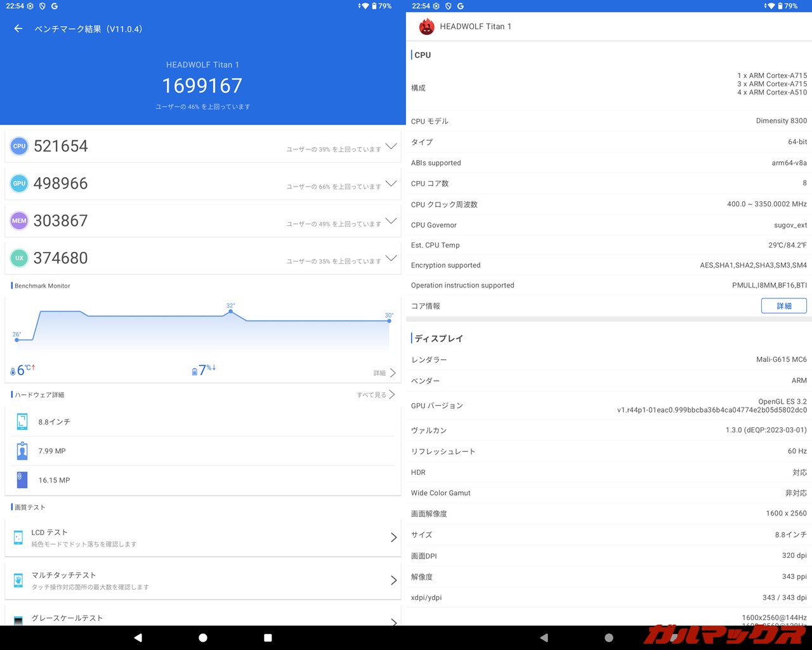Tap the MEM score badge icon
812x650 pixels.
(x=19, y=221)
